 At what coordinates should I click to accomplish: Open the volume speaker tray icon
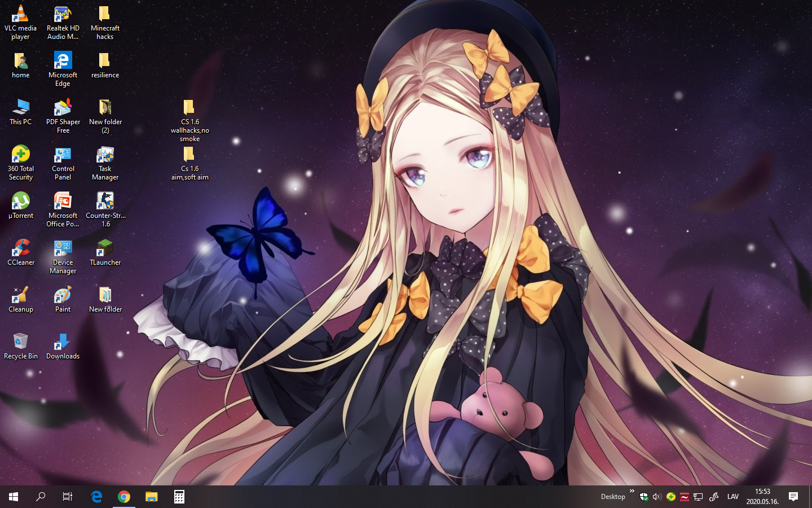[x=657, y=497]
